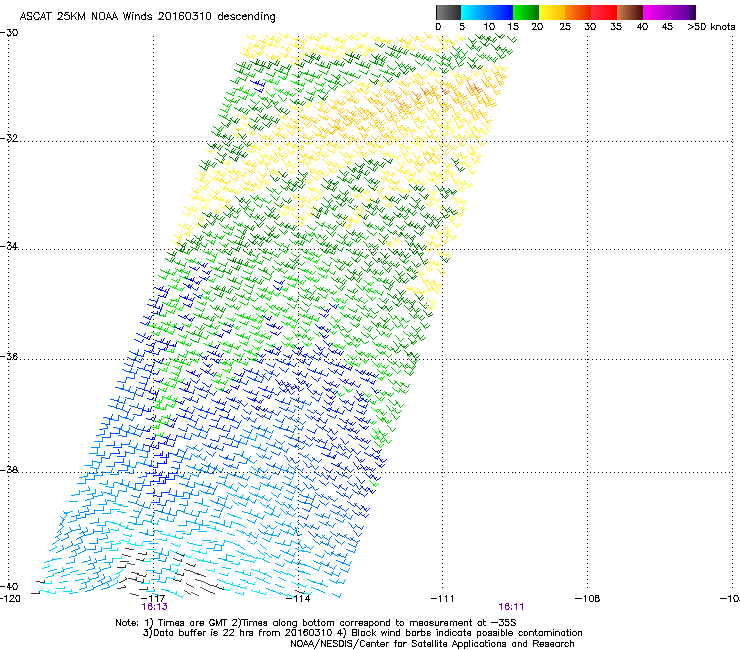Click the '>50 knots' legend label
This screenshot has width=740, height=650.
(x=711, y=27)
